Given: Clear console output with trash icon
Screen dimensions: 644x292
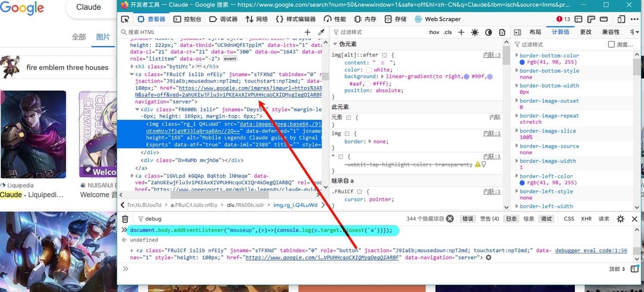Looking at the screenshot, I should (x=125, y=219).
